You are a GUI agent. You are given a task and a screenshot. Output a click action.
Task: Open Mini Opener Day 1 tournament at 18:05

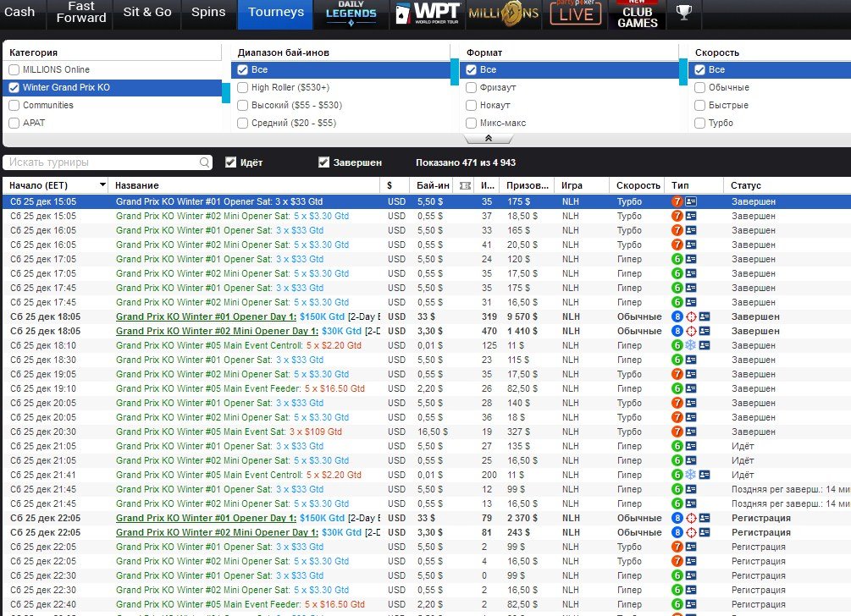tap(217, 331)
